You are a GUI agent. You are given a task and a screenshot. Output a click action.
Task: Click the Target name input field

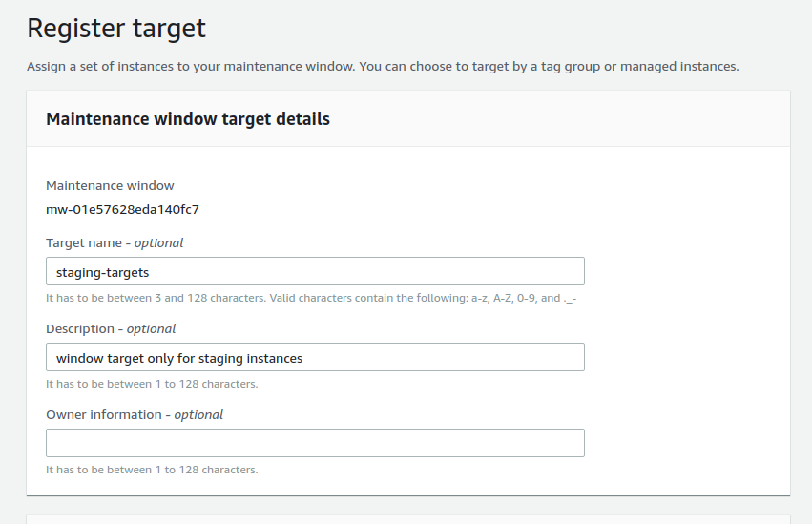point(315,272)
